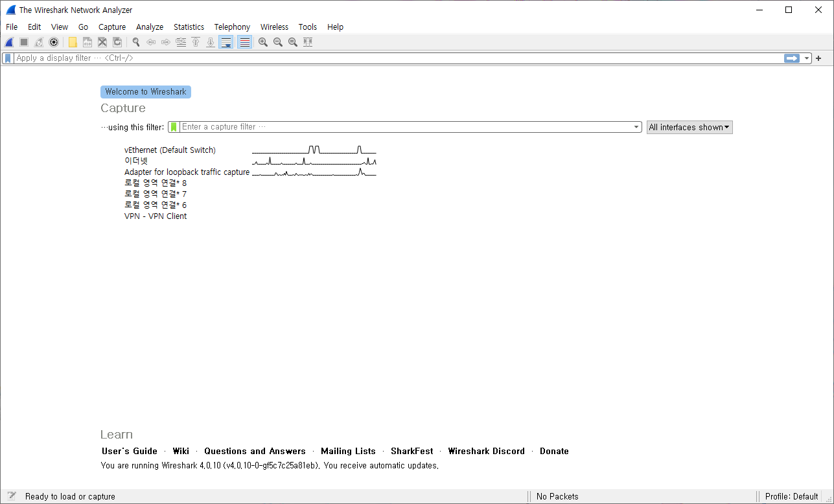Open the Donate link
834x504 pixels.
(x=554, y=452)
